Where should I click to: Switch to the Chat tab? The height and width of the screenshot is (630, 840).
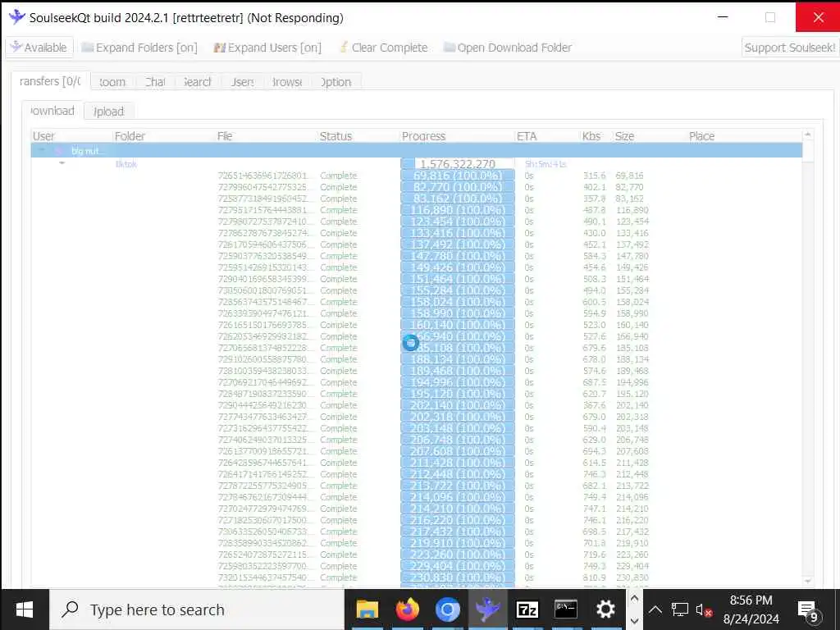(155, 82)
